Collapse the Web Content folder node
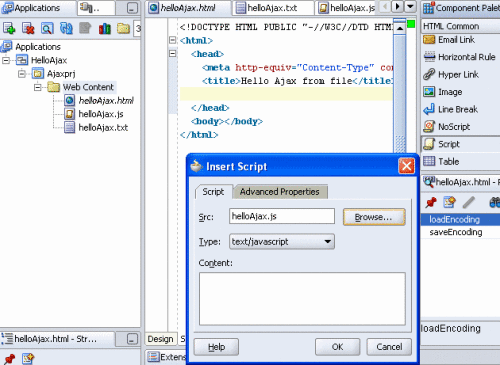The height and width of the screenshot is (365, 500). click(x=38, y=87)
